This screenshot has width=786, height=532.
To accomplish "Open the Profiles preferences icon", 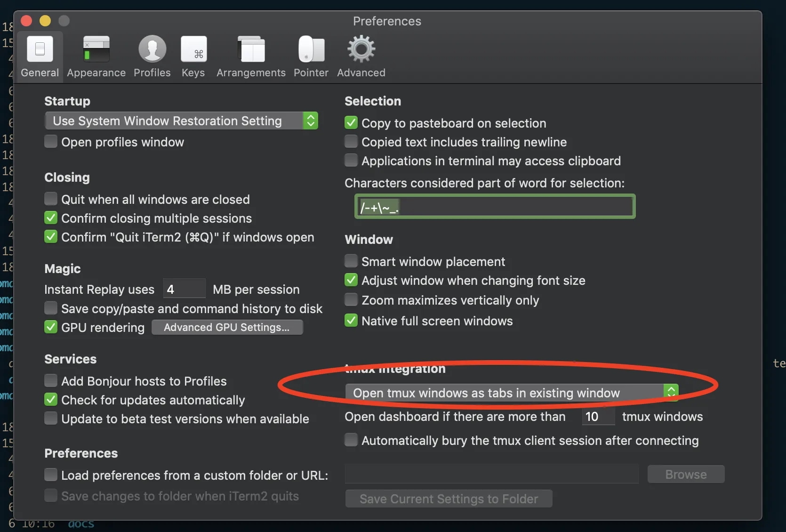I will pos(152,49).
